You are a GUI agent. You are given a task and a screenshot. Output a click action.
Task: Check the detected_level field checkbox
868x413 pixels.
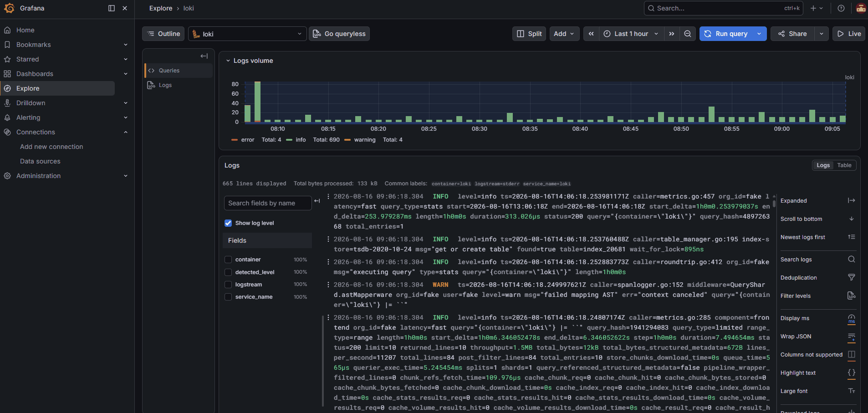click(228, 272)
